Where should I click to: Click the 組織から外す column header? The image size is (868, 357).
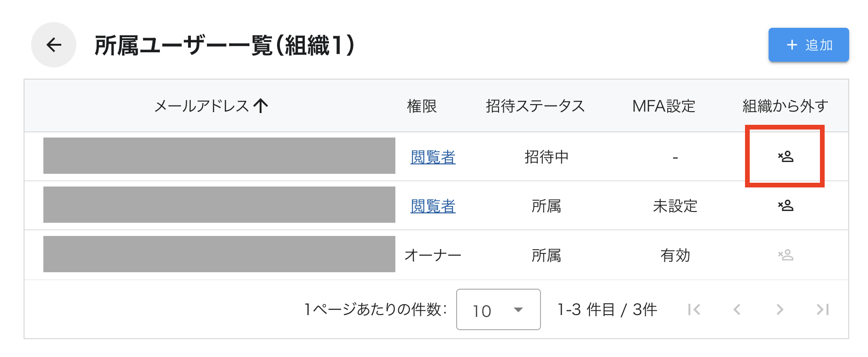785,106
